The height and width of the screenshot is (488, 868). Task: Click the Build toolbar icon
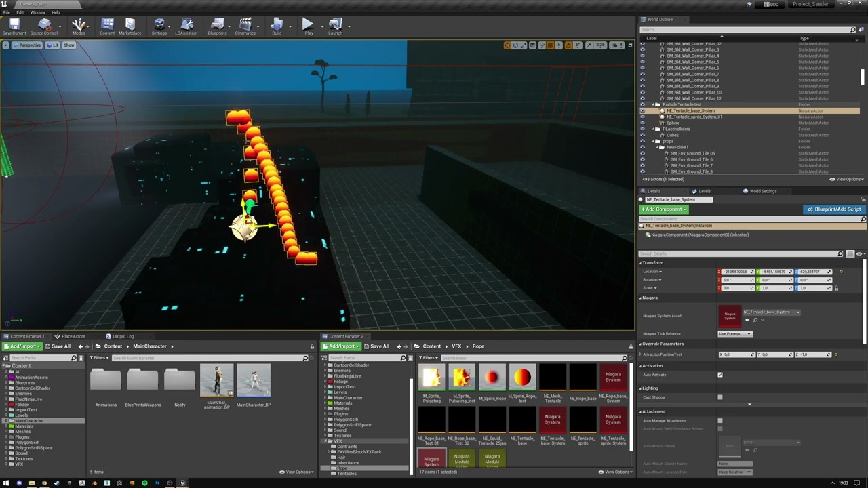tap(277, 26)
